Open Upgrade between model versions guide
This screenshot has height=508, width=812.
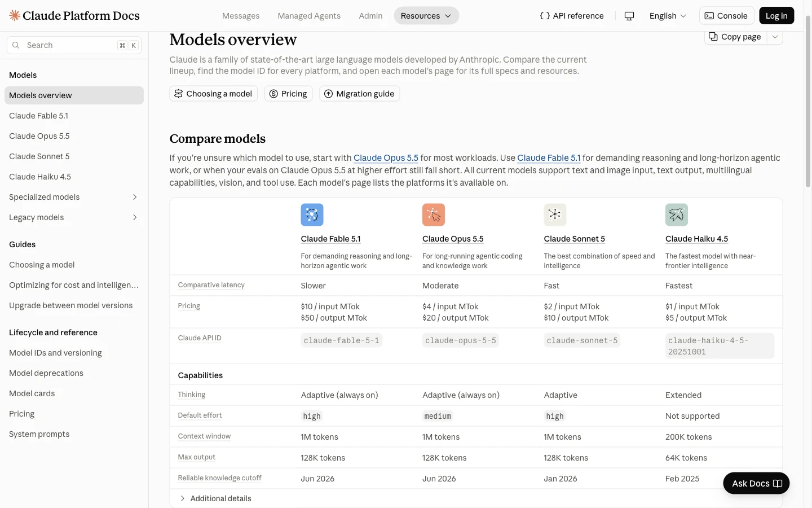point(74,305)
